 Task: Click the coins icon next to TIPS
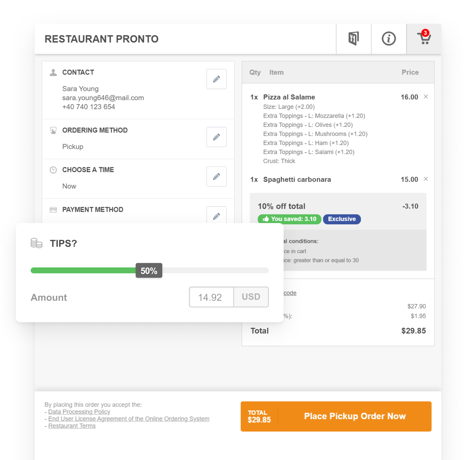36,243
